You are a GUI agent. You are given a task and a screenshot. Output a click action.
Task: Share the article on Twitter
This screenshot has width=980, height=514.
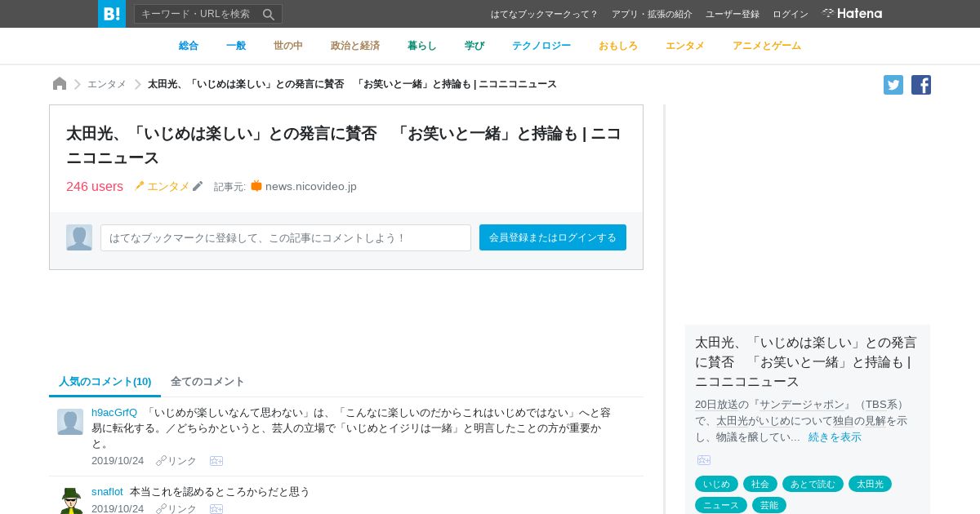pyautogui.click(x=893, y=85)
